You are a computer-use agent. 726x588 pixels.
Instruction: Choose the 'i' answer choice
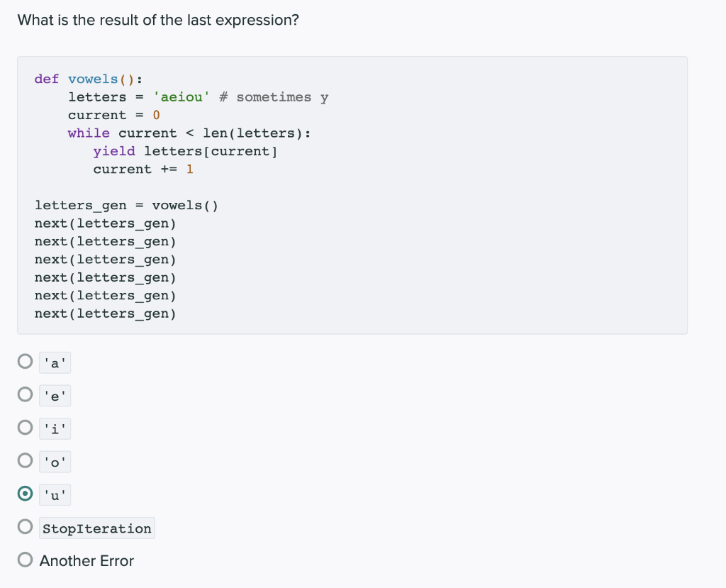click(x=24, y=428)
